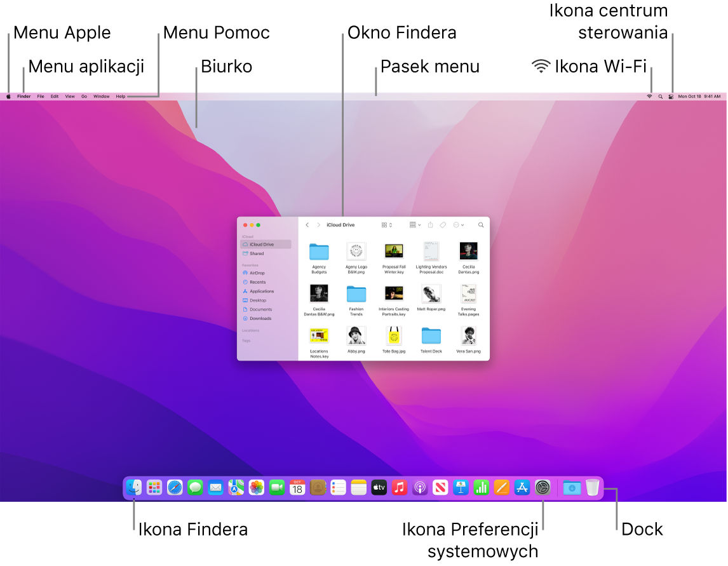Select AirDrop in the Finder sidebar

[266, 273]
